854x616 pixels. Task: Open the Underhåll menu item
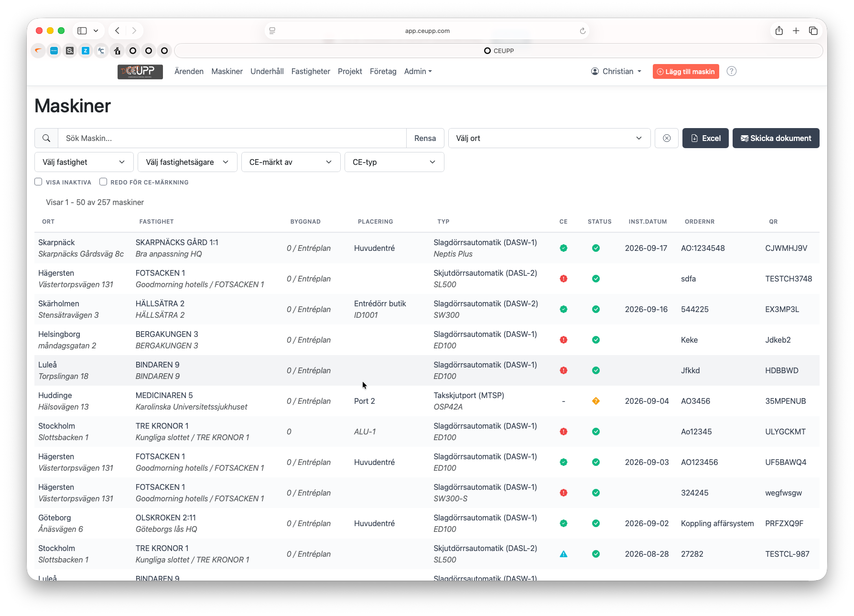pyautogui.click(x=267, y=71)
